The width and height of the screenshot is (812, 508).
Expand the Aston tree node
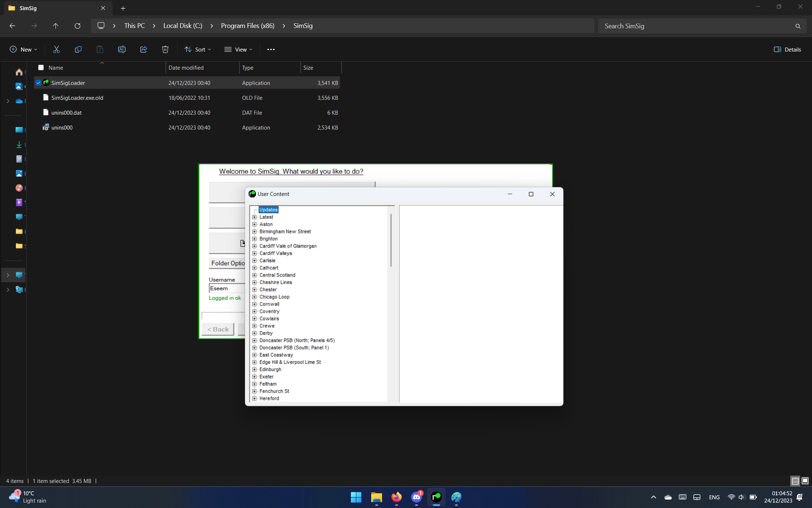(254, 224)
